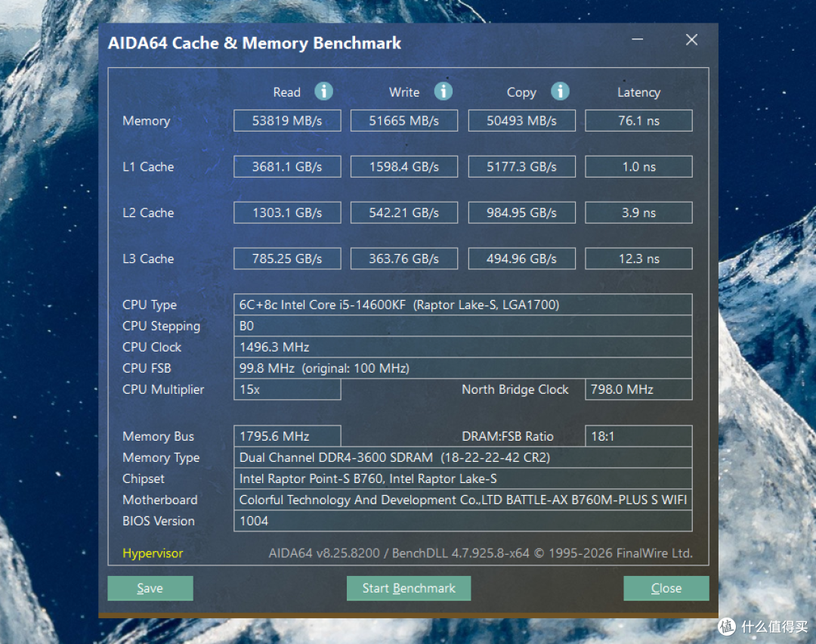Click the CPU FSB value 99.8 MHz
This screenshot has height=644, width=816.
pos(463,368)
